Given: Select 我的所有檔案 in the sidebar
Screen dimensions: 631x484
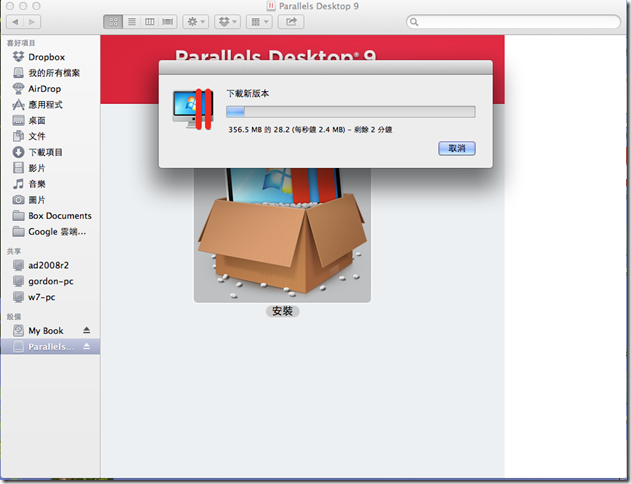Looking at the screenshot, I should (50, 73).
